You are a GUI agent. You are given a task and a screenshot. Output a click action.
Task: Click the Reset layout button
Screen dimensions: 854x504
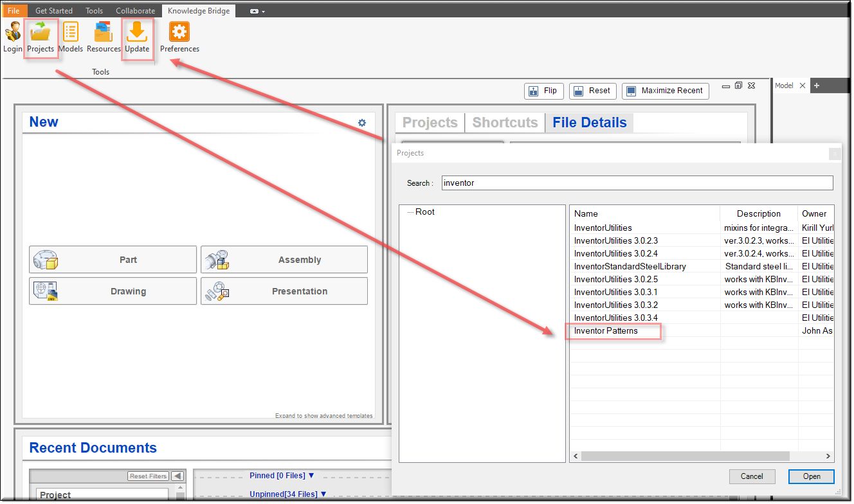592,91
